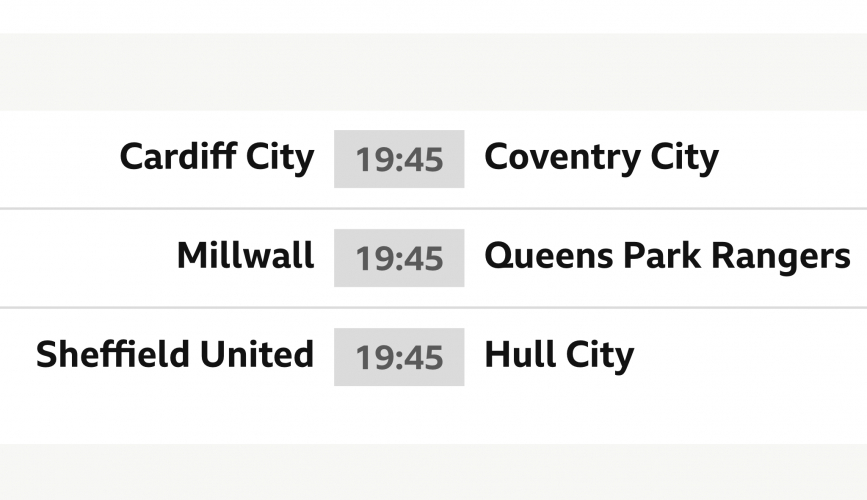
Task: Click the Cardiff City team name
Action: point(216,158)
